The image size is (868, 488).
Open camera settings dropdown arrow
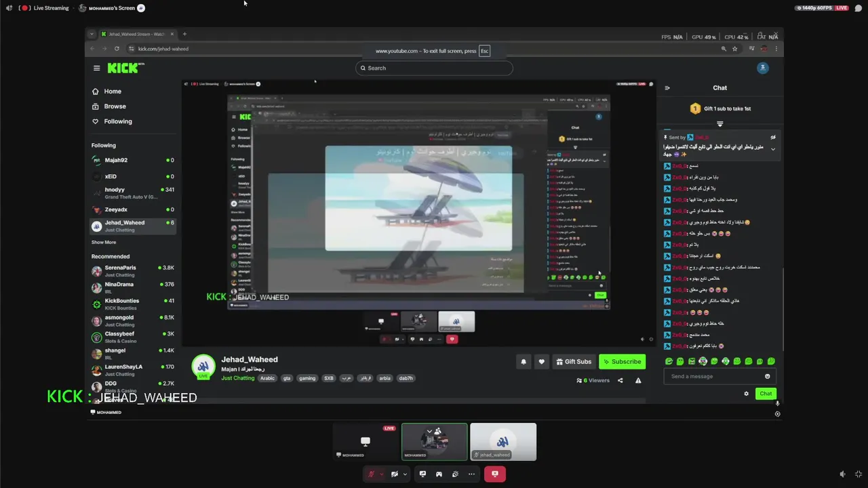click(405, 474)
